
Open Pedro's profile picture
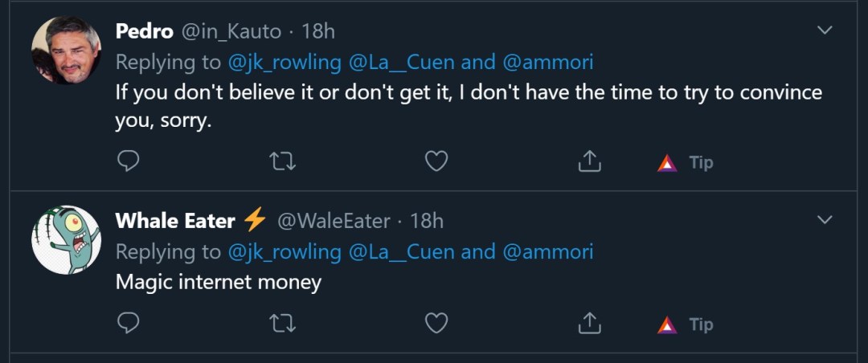coord(66,51)
